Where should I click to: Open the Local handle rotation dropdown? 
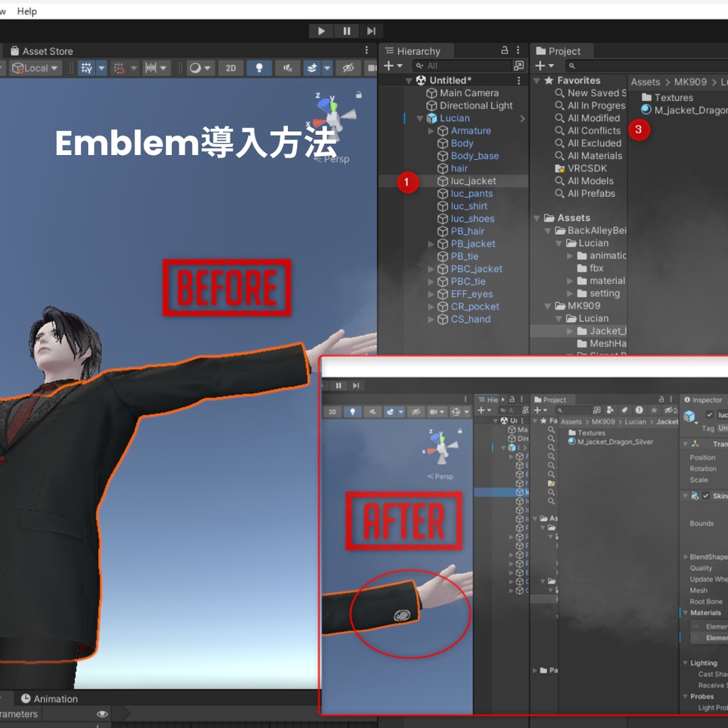[x=36, y=68]
